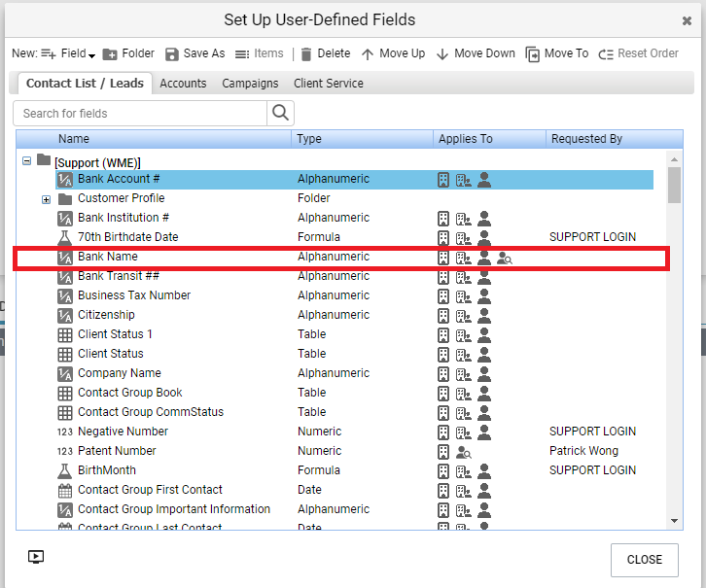
Task: Click the Company Name field icon
Action: [x=65, y=374]
